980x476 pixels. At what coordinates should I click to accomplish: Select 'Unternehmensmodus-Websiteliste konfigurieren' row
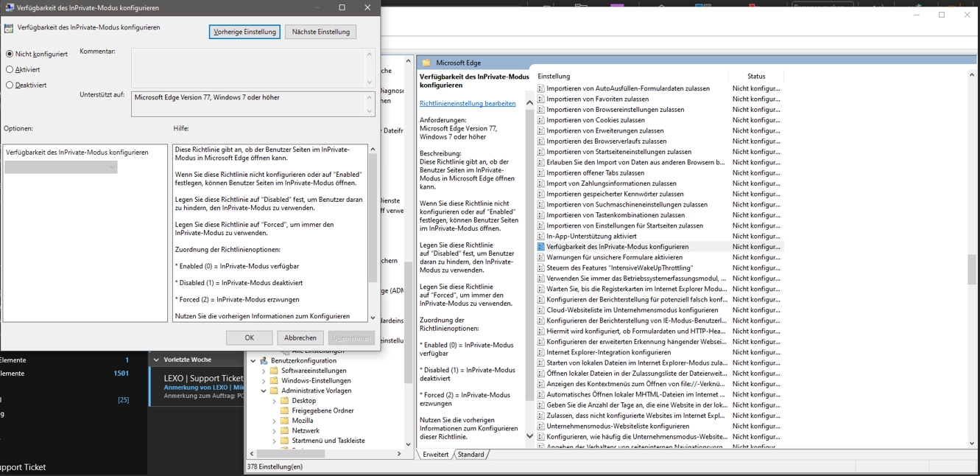point(659,426)
